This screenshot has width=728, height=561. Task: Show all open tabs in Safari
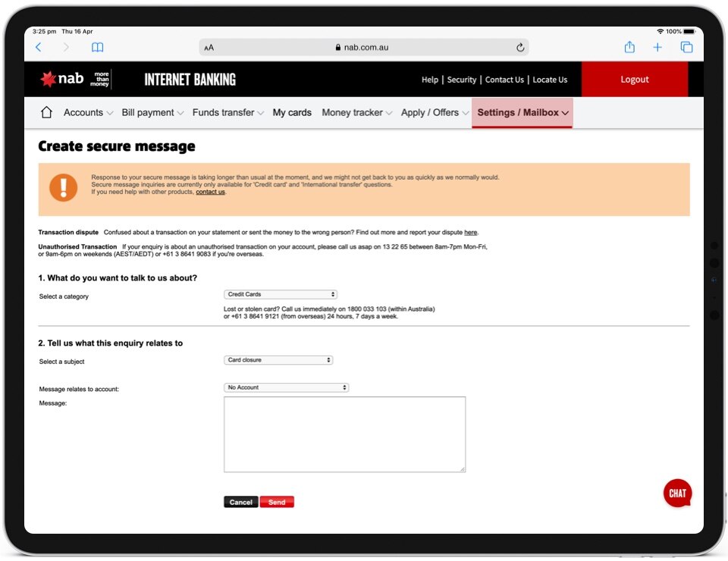coord(686,47)
